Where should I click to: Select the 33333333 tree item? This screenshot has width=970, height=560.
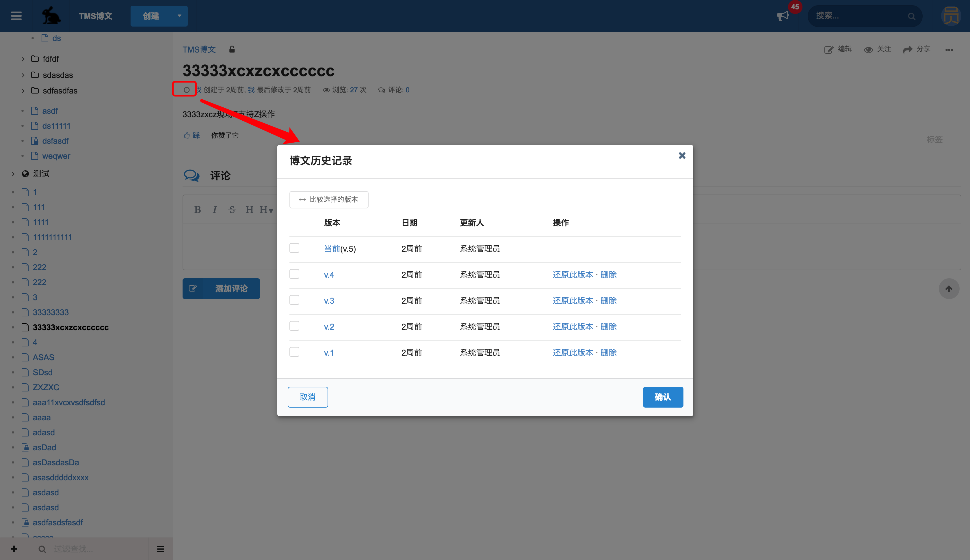[x=51, y=312]
